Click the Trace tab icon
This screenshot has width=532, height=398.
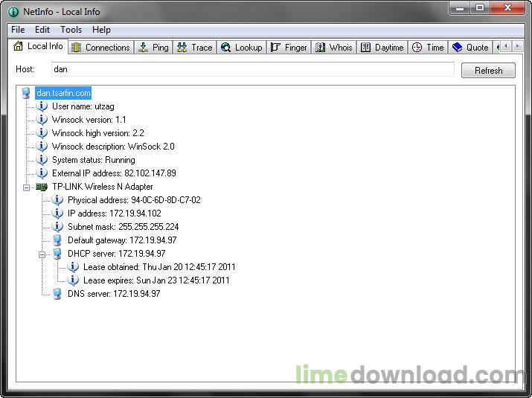point(182,48)
